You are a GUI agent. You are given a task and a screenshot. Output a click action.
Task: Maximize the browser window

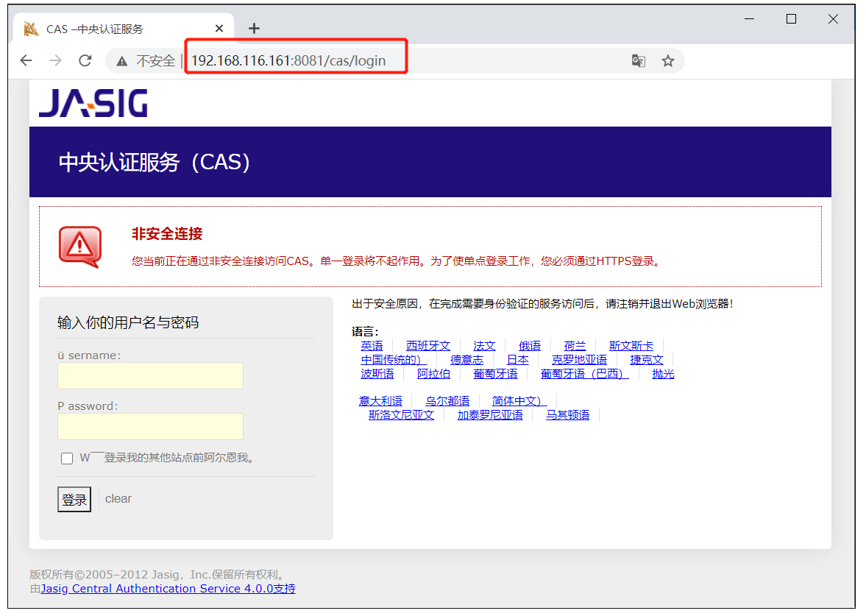tap(792, 19)
